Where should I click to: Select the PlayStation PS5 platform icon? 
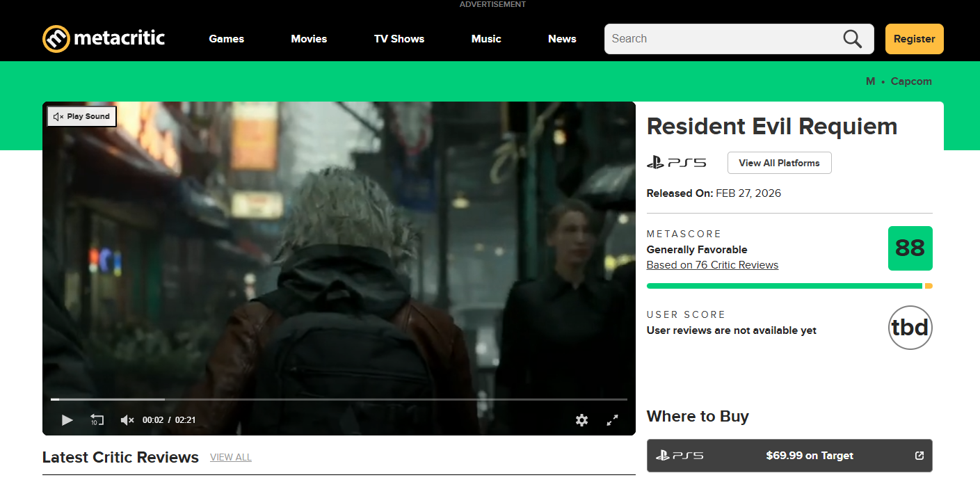675,162
